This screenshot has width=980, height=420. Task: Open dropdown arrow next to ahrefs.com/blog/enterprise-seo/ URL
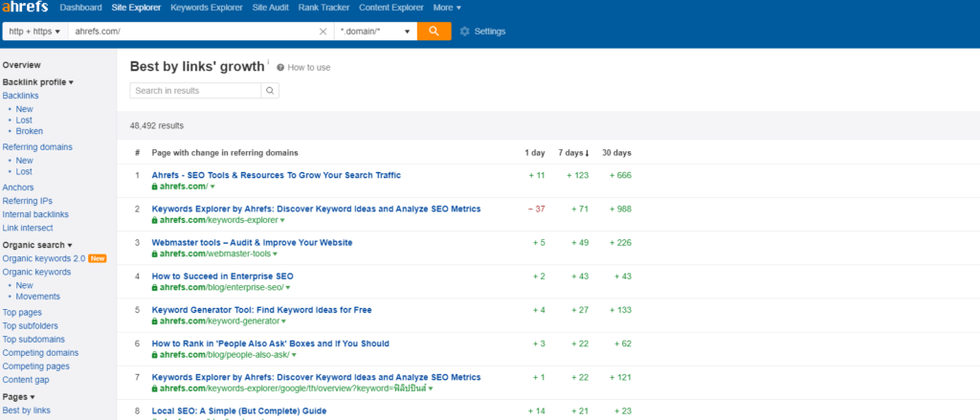click(x=288, y=288)
